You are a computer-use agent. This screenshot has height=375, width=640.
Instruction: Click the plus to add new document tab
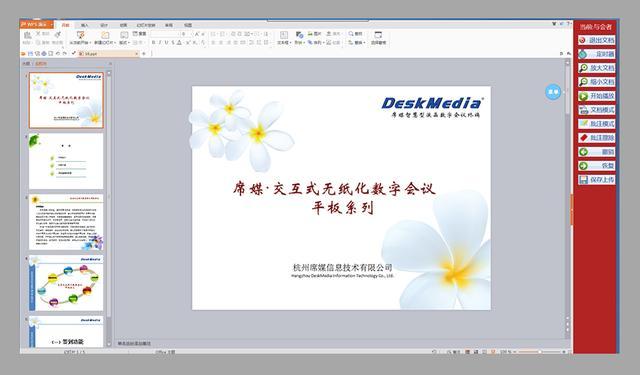click(144, 53)
